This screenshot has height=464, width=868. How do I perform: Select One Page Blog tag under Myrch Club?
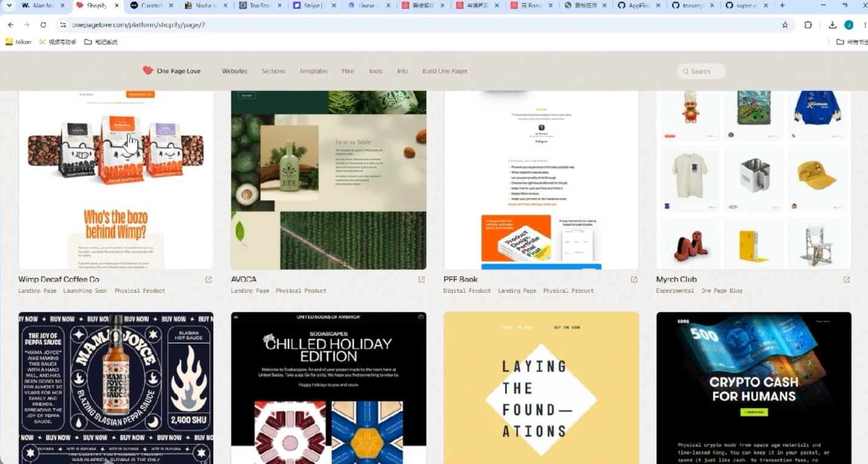pos(722,291)
